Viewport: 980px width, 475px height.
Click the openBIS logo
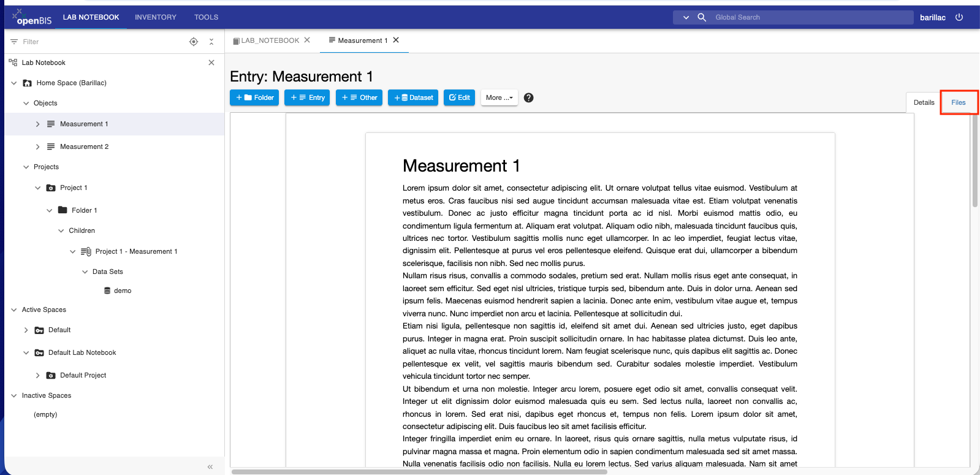(32, 17)
